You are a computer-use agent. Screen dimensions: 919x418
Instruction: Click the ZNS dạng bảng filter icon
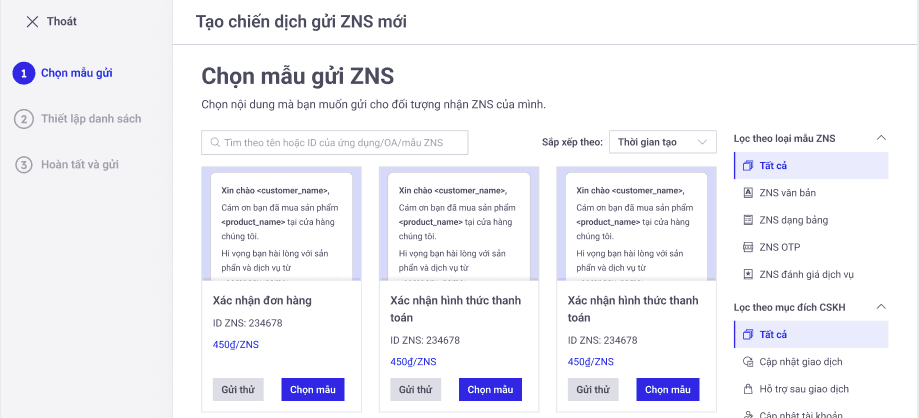click(747, 219)
